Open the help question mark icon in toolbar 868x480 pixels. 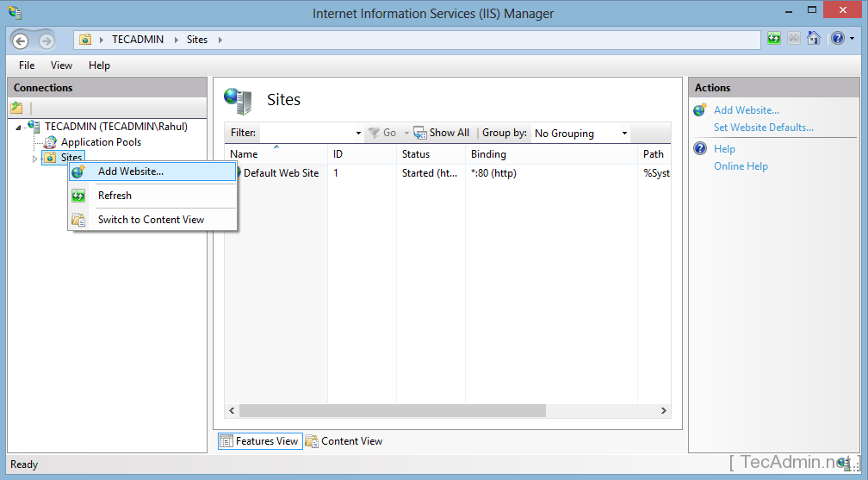(x=837, y=39)
